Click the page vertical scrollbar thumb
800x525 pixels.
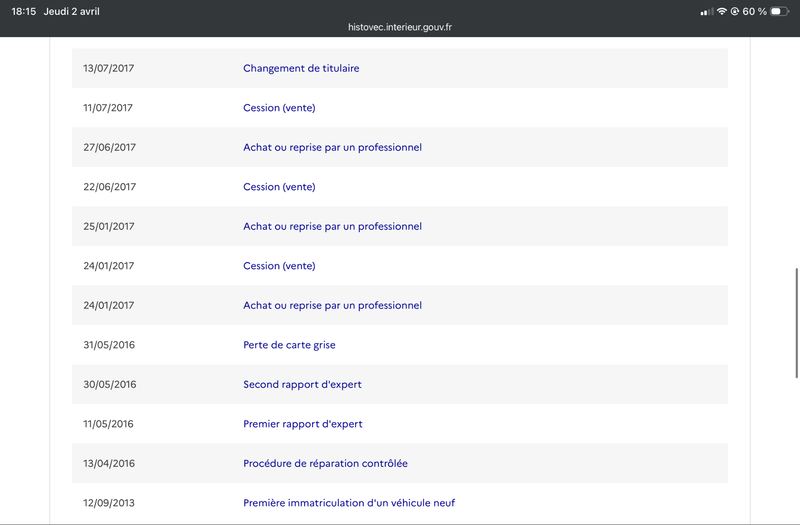pos(796,323)
